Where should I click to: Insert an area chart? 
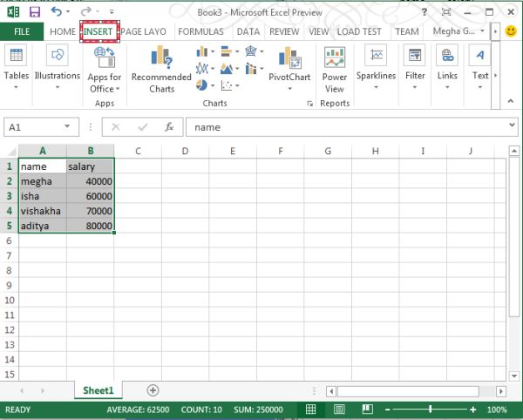click(227, 69)
